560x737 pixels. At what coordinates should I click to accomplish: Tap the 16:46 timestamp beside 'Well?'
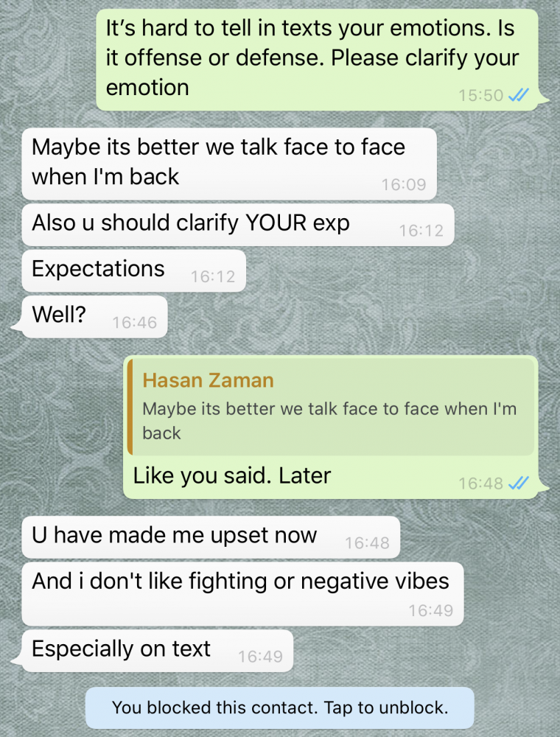tap(134, 323)
